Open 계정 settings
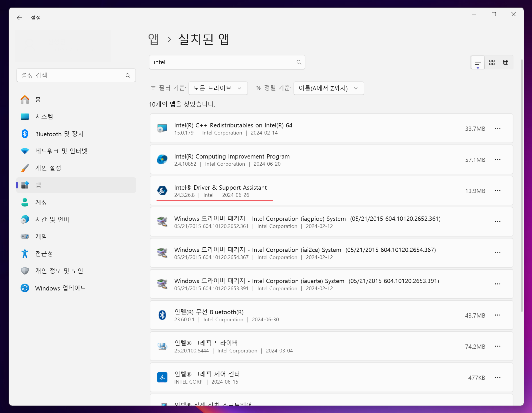Viewport: 532px width, 413px height. click(x=76, y=203)
